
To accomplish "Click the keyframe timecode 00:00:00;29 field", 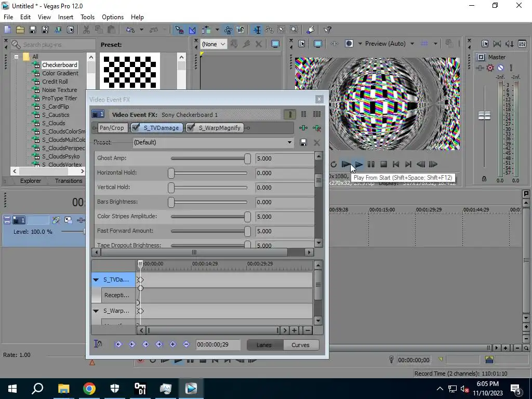I will pyautogui.click(x=218, y=345).
